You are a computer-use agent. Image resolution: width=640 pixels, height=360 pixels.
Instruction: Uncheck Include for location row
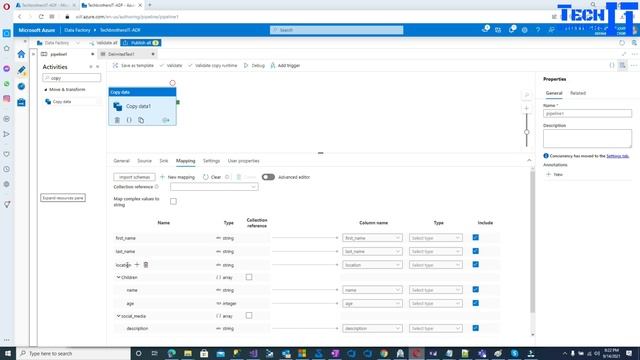point(476,264)
